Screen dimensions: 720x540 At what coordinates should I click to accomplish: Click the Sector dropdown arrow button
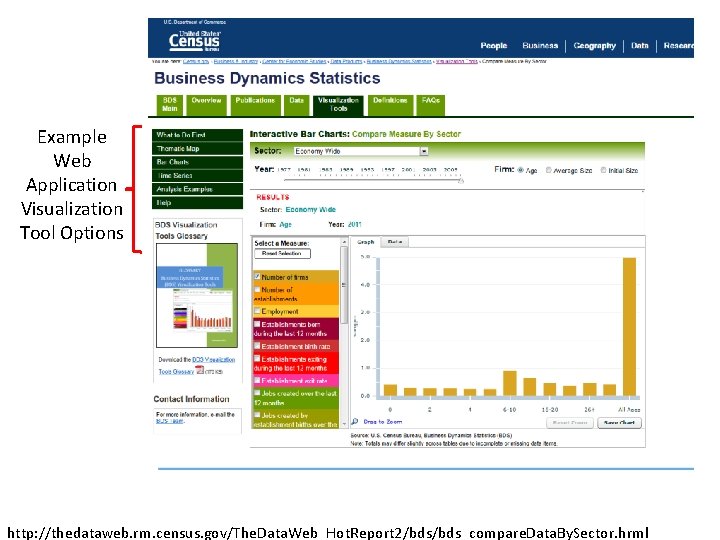click(x=424, y=151)
